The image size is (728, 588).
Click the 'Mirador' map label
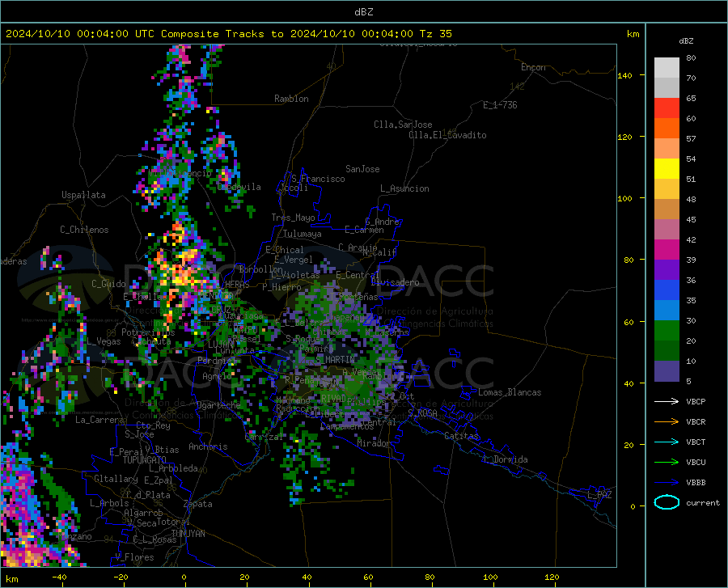[373, 443]
